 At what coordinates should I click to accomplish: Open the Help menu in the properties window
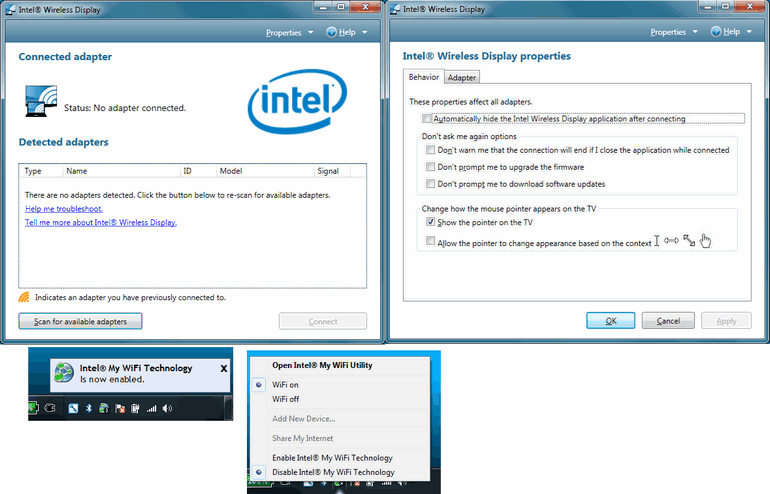(731, 31)
